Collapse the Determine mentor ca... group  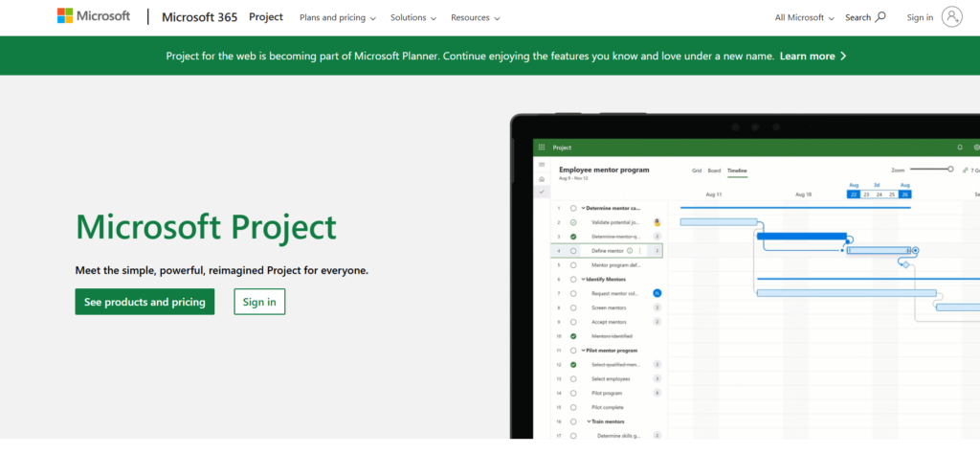click(583, 208)
